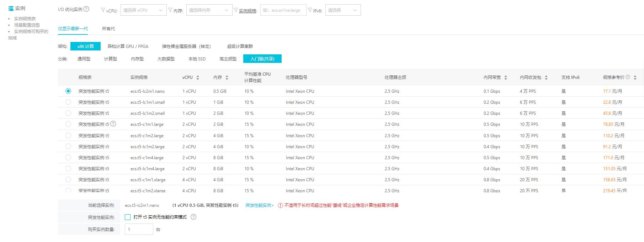Image resolution: width=644 pixels, height=242 pixels.
Task: Click 平均基准 CPU 计算性能 header
Action: pyautogui.click(x=257, y=77)
